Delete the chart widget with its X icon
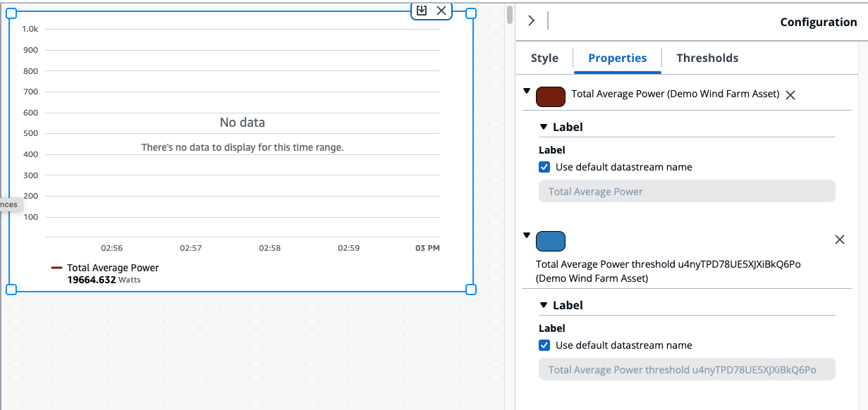Image resolution: width=868 pixels, height=410 pixels. tap(441, 11)
